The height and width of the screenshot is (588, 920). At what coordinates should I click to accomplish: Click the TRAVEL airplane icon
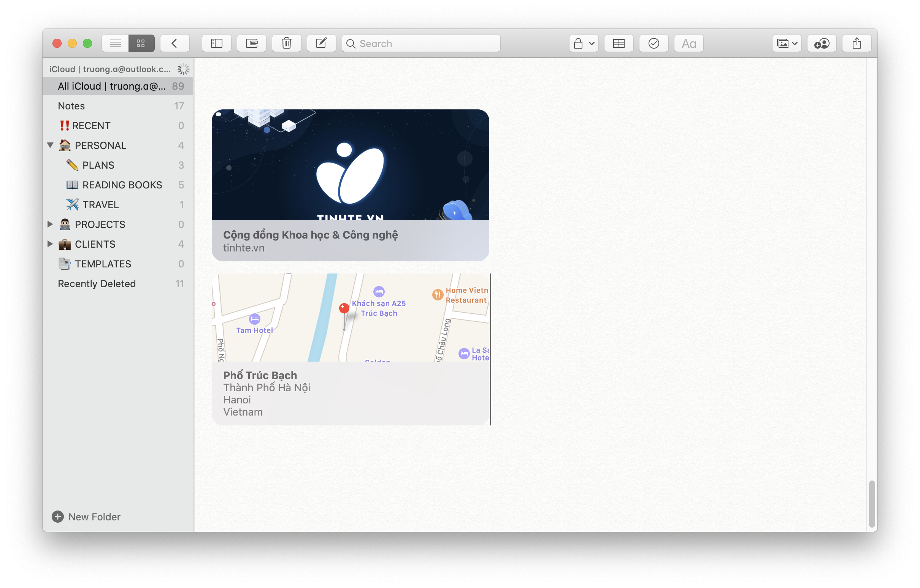click(x=72, y=205)
